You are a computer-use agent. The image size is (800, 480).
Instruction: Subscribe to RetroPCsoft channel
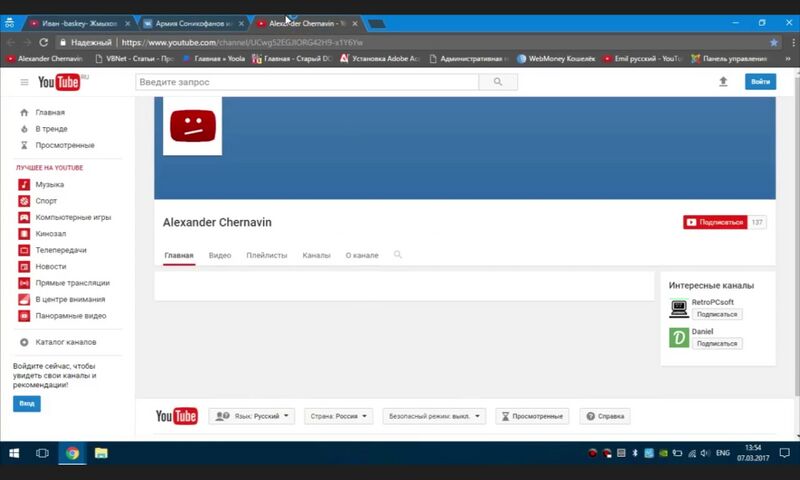point(717,314)
